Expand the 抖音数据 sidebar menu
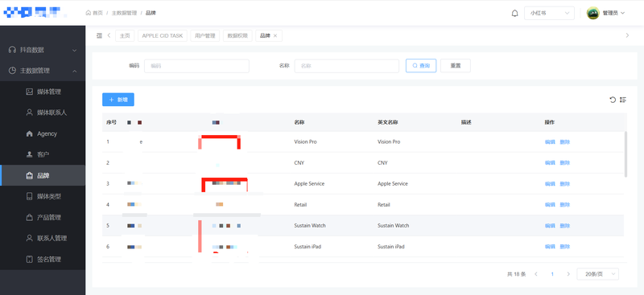Viewport: 644px width, 295px height. coord(43,50)
